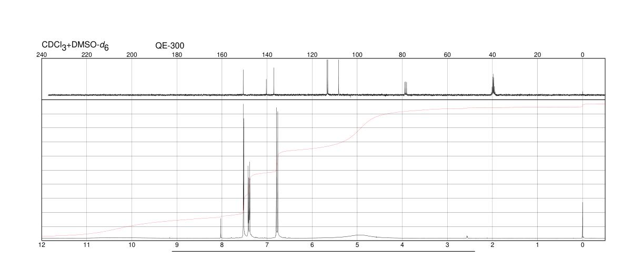The width and height of the screenshot is (644, 278).
Task: Click the 0 ppm label on proton axis
Action: 582,245
